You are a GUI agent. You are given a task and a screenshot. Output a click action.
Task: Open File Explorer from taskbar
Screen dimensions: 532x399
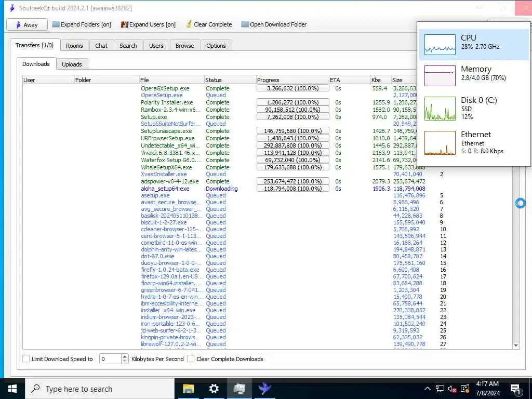coord(188,389)
